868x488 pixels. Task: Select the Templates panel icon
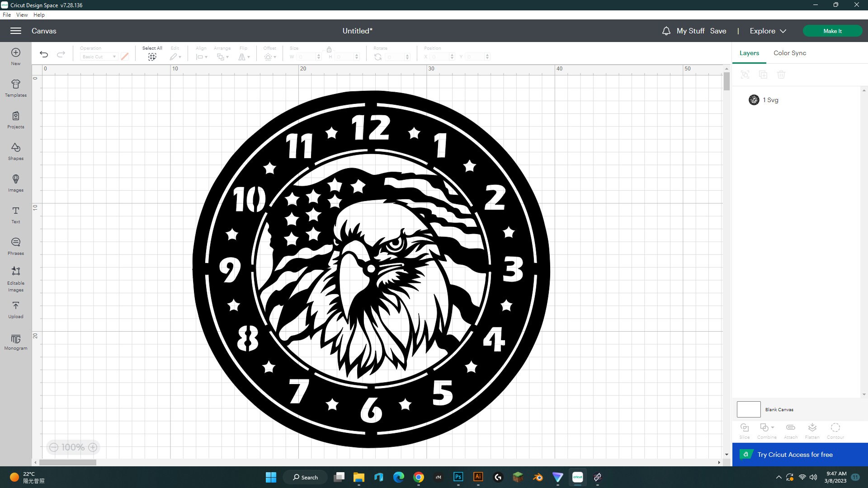pyautogui.click(x=15, y=88)
